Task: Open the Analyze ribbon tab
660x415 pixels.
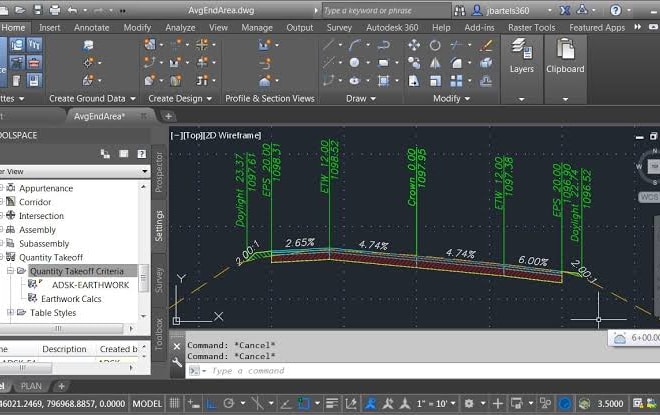Action: (x=180, y=28)
